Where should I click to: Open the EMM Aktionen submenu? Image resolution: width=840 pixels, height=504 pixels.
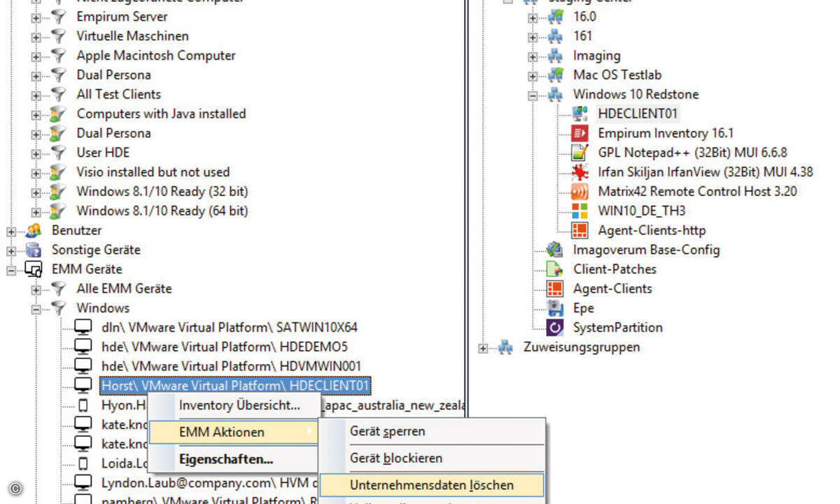coord(234,433)
